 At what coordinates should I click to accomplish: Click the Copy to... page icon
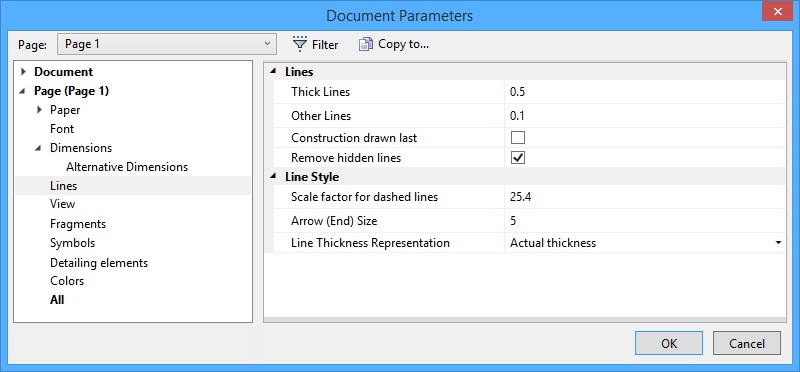point(366,44)
